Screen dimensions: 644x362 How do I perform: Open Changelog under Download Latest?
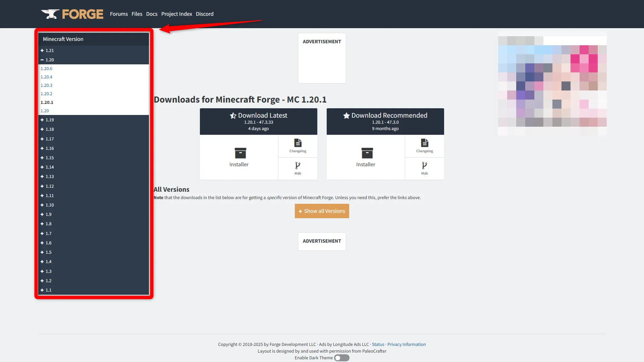pos(298,146)
